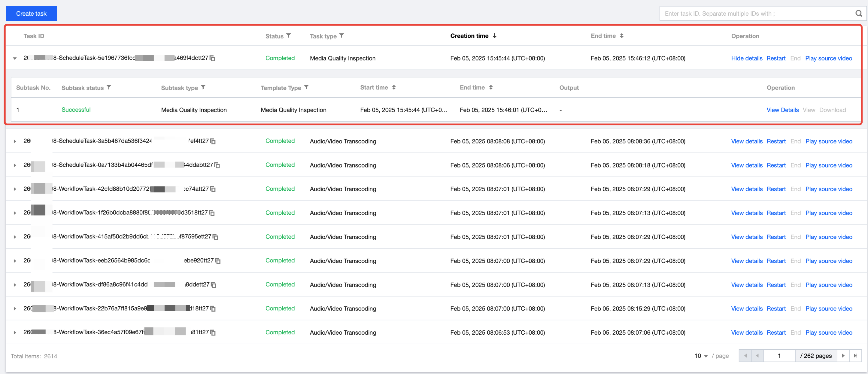Open the Status column filter icon
This screenshot has height=374, width=868.
(x=288, y=36)
